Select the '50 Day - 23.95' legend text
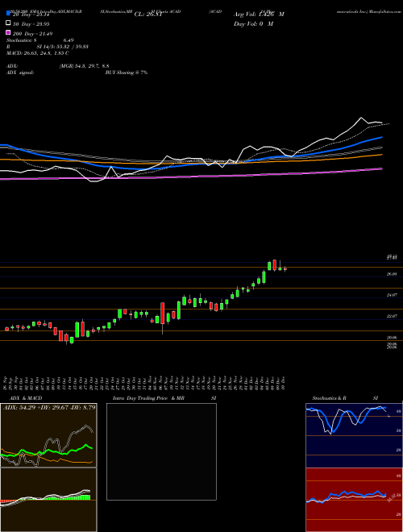 click(x=31, y=23)
